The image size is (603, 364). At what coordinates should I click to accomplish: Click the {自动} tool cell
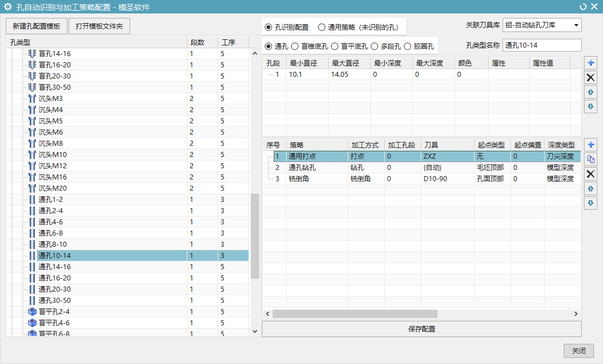tap(447, 168)
